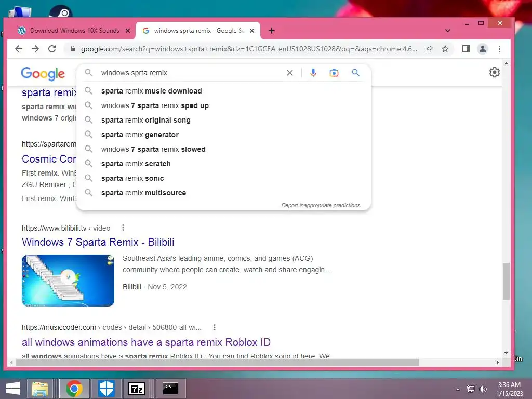
Task: Clear the search box with the X
Action: (x=290, y=73)
